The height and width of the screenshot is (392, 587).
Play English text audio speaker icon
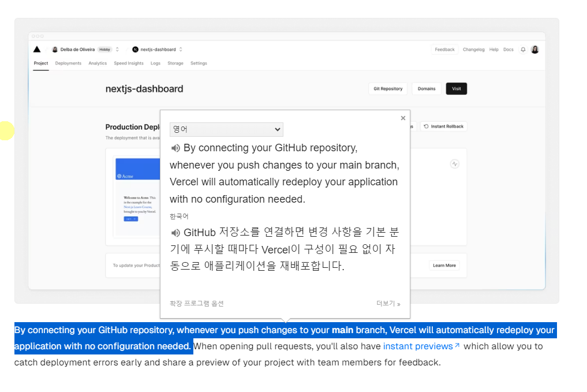click(175, 148)
